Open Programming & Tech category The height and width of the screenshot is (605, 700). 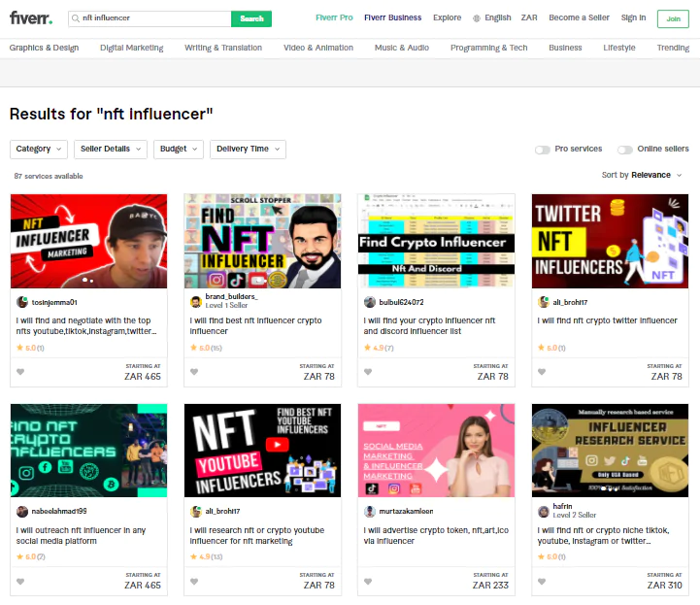click(x=489, y=48)
